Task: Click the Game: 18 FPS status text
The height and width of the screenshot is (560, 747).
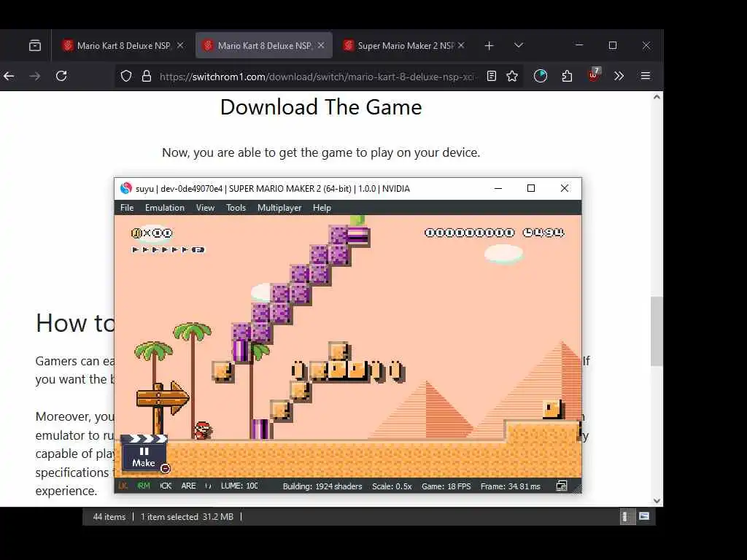Action: [x=446, y=486]
